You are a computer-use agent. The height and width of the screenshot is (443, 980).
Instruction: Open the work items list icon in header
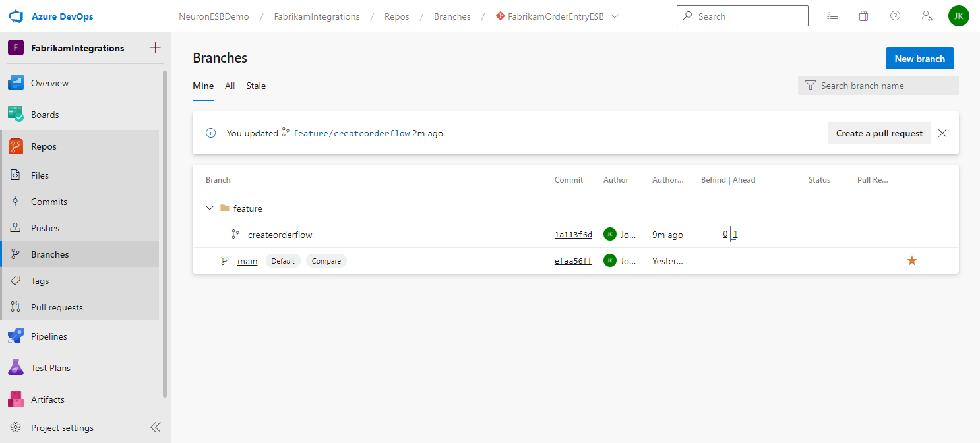(x=832, y=16)
